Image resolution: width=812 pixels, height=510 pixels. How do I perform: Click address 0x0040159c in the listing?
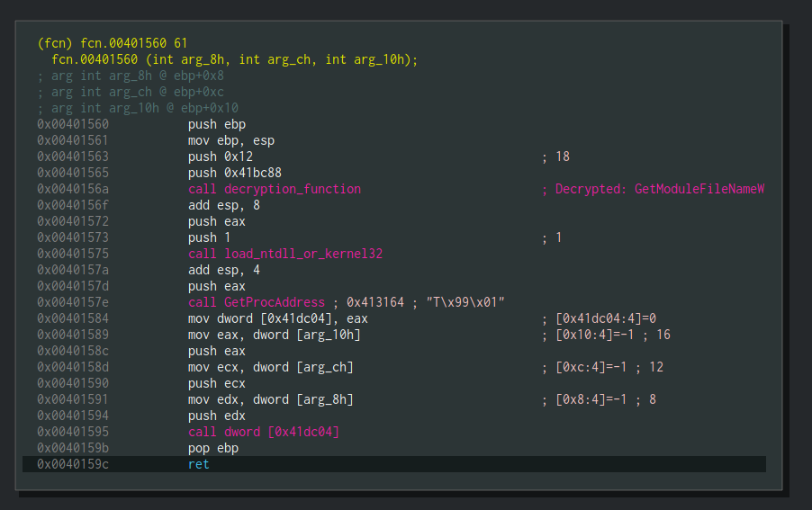coord(73,464)
